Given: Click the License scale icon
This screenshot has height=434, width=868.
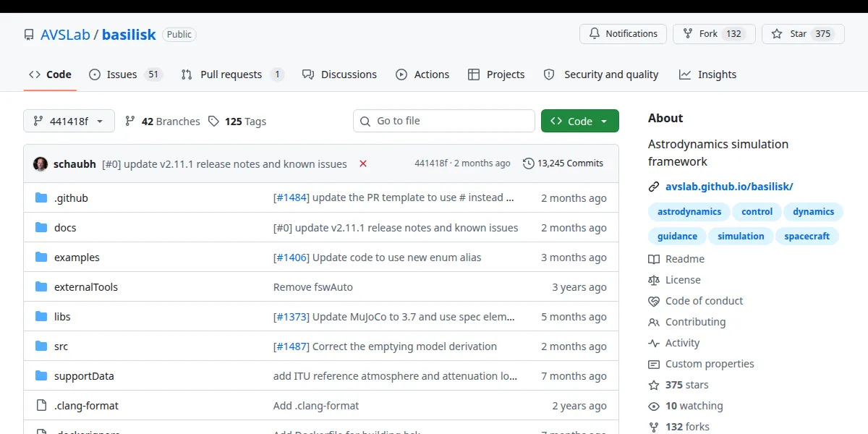Looking at the screenshot, I should click(x=654, y=280).
